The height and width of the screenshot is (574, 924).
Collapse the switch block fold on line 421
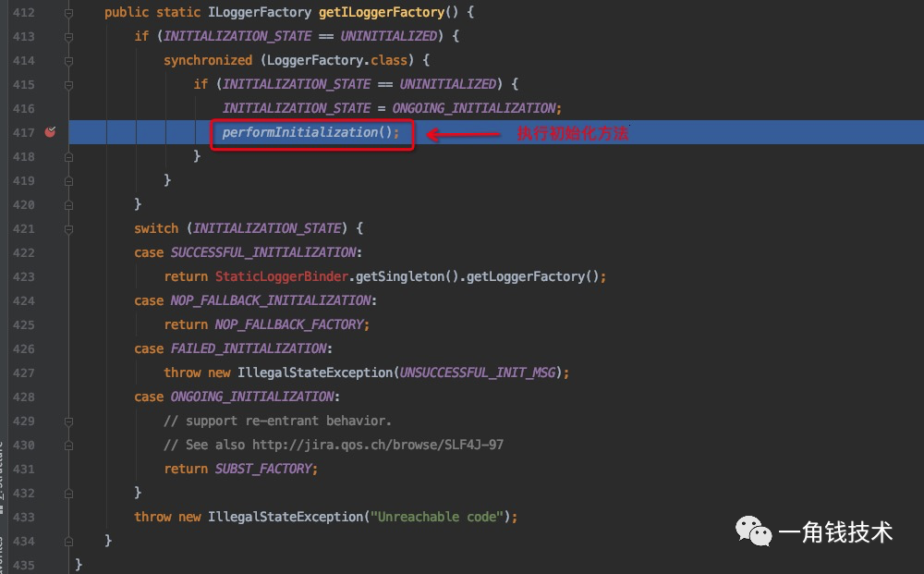pyautogui.click(x=68, y=228)
